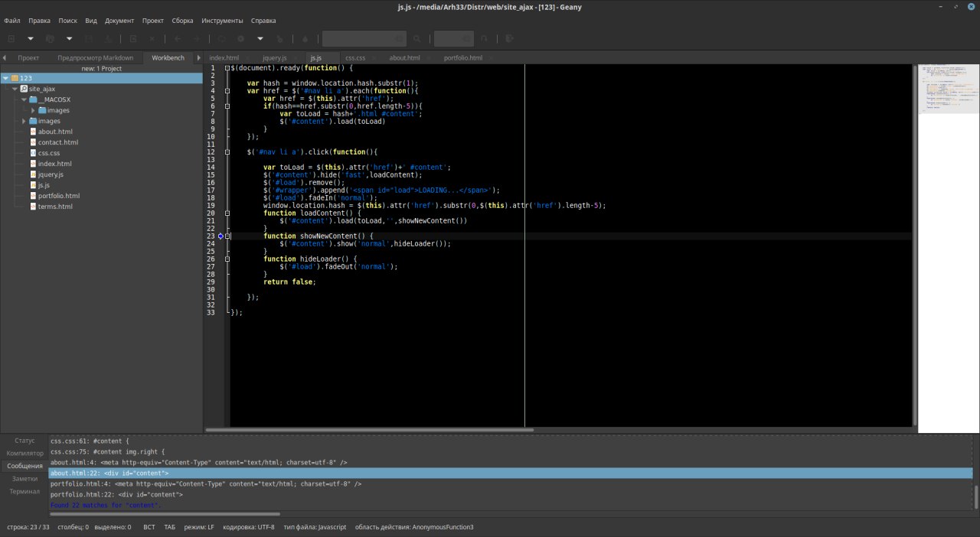Select contact.html in the project tree
This screenshot has height=537, width=980.
[x=58, y=142]
